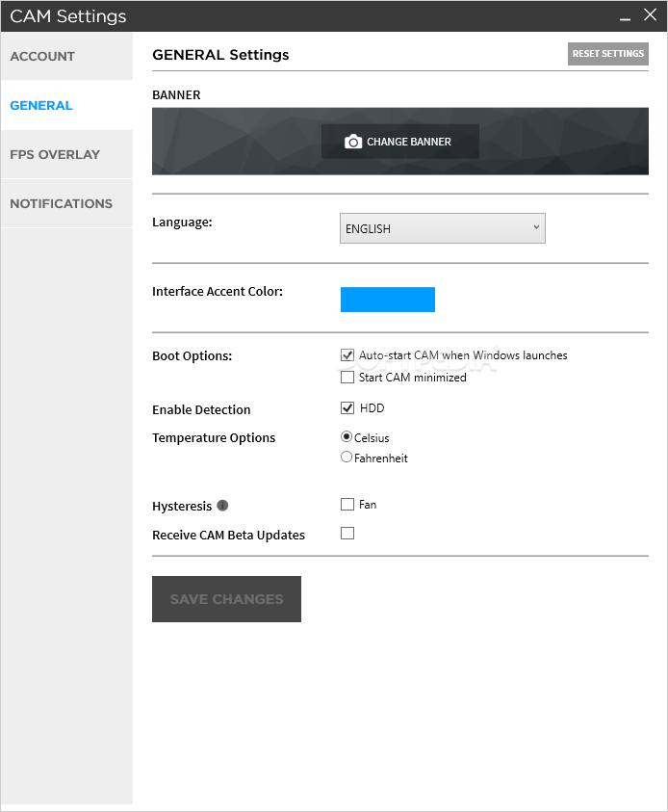Viewport: 668px width, 812px height.
Task: Uncheck the HDD detection checkbox
Action: (x=347, y=408)
